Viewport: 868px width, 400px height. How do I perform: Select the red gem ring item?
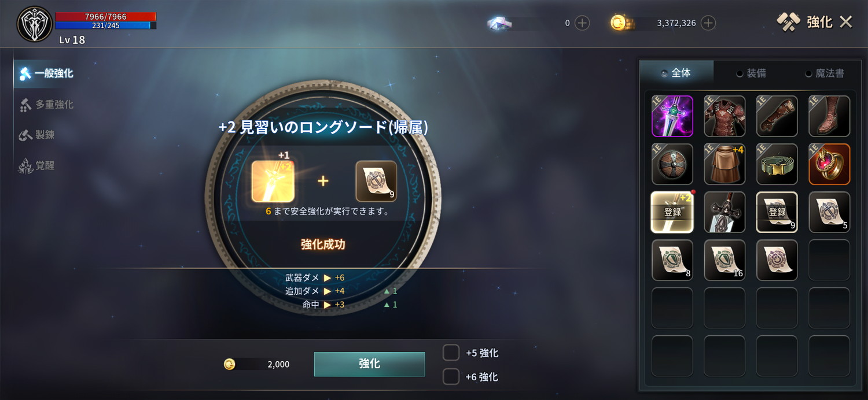829,164
